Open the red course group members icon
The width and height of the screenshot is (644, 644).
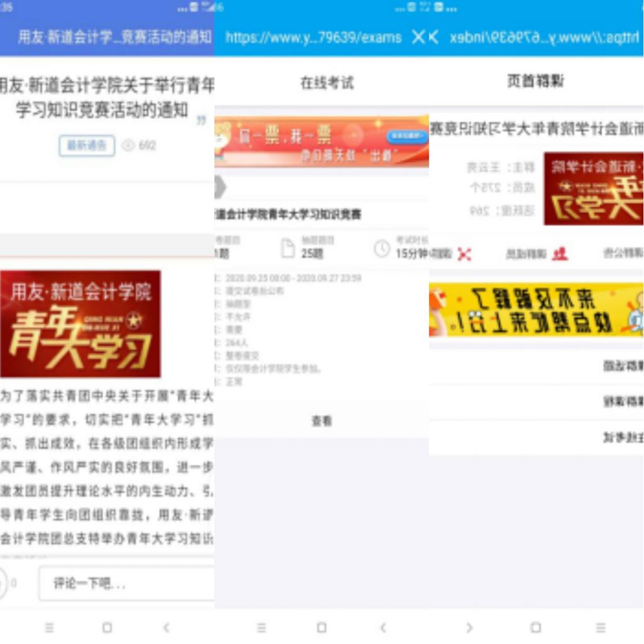click(559, 253)
